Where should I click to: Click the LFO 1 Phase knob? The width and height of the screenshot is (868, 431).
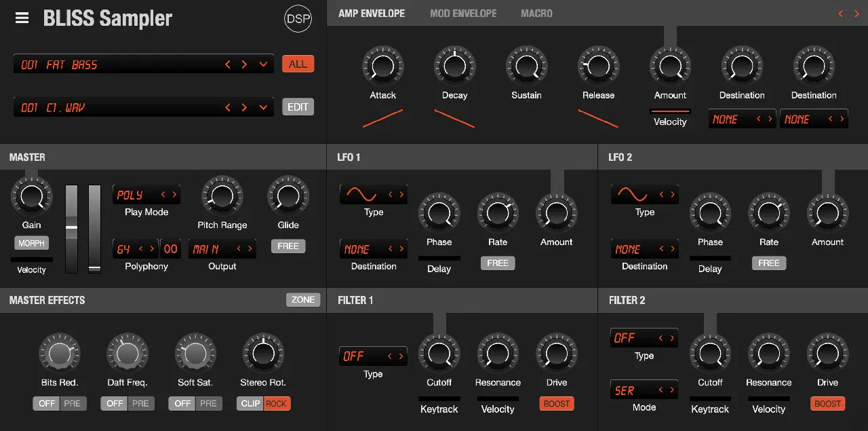pos(439,214)
